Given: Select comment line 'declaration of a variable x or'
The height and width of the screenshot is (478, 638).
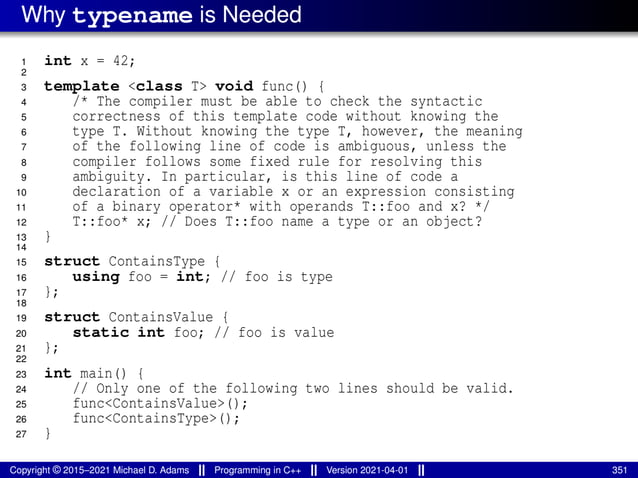Looking at the screenshot, I should tap(293, 192).
